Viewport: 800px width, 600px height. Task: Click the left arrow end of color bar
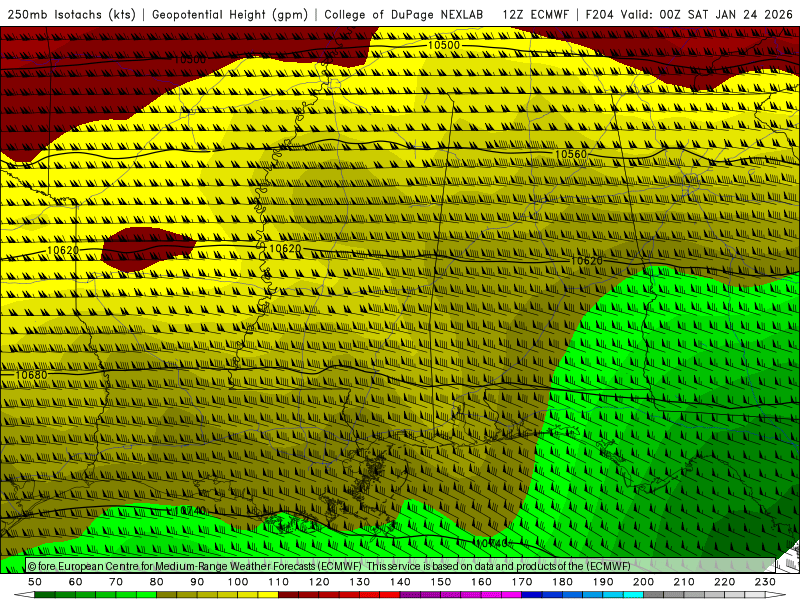tap(24, 595)
